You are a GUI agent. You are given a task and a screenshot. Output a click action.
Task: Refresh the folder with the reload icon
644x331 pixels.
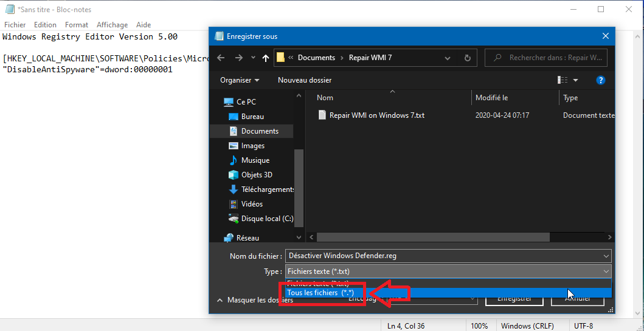(x=467, y=58)
